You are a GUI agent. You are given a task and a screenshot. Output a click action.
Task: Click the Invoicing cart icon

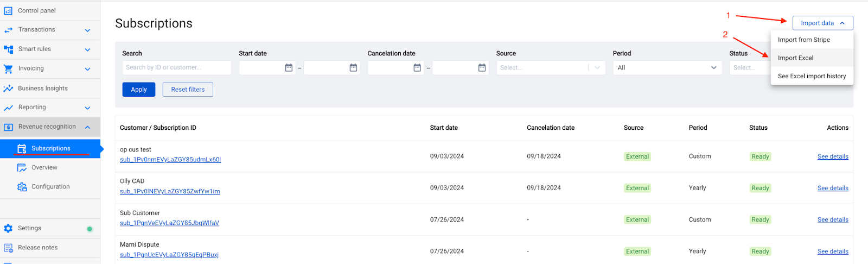tap(8, 69)
